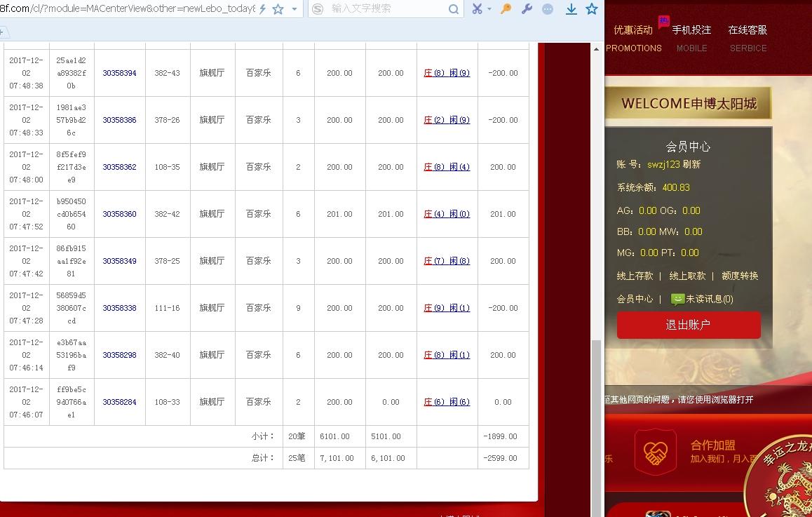Open the arrow next to the favorites star
Image resolution: width=812 pixels, height=517 pixels.
pos(295,9)
